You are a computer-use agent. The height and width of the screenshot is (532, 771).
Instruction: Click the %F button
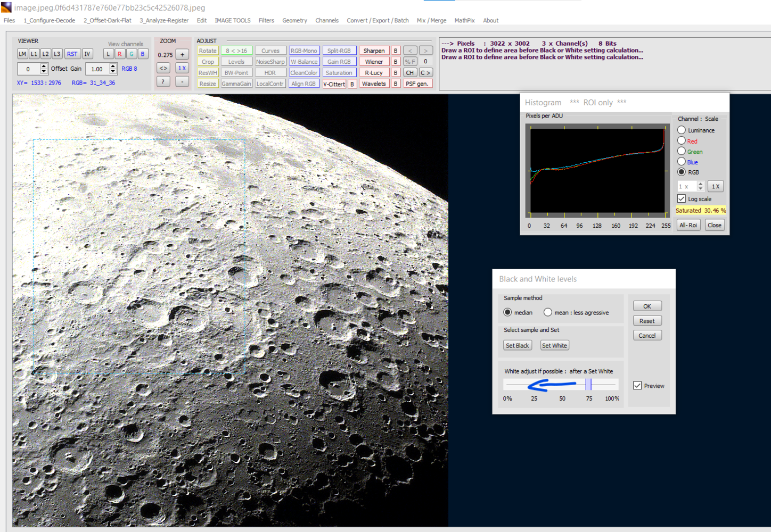pyautogui.click(x=410, y=62)
